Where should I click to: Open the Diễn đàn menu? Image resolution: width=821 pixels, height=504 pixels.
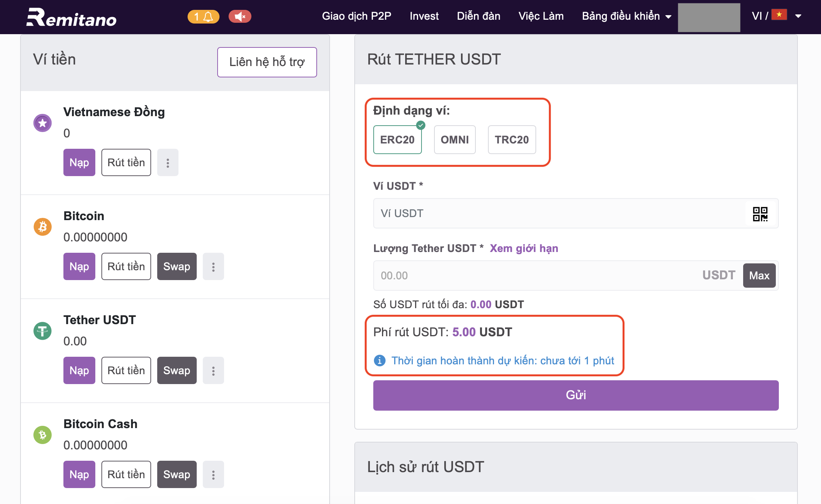478,16
